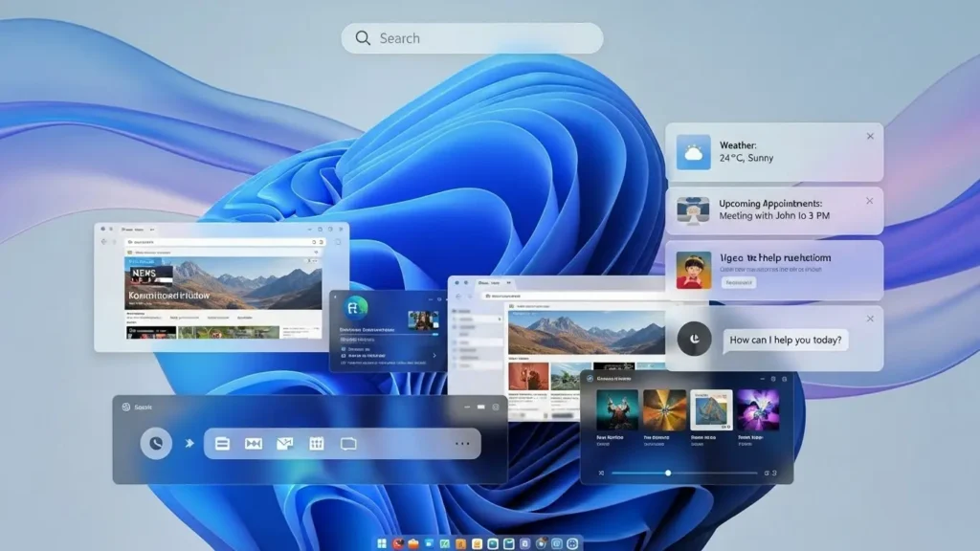Click the Search field at the top of the screen
The image size is (980, 551).
tap(473, 38)
